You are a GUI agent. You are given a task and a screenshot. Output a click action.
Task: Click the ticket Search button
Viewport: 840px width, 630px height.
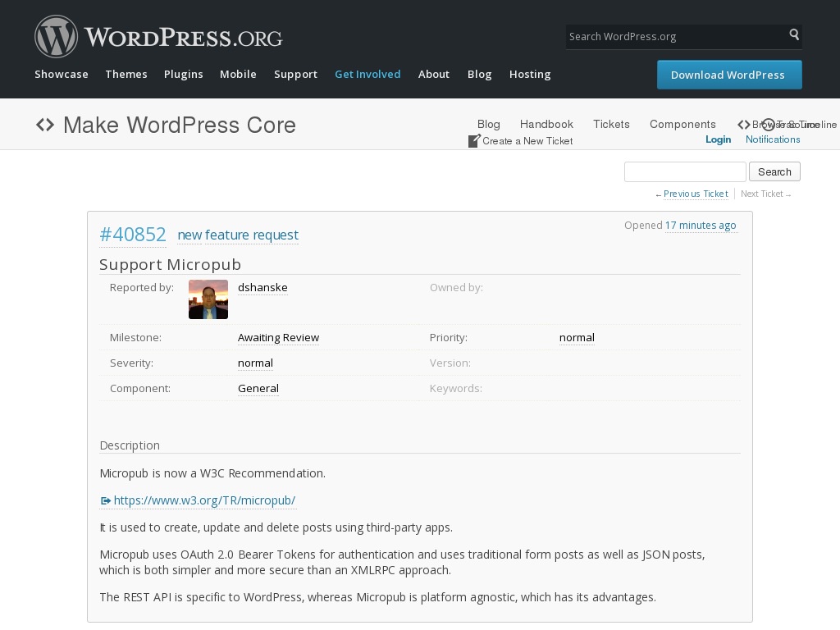coord(774,172)
